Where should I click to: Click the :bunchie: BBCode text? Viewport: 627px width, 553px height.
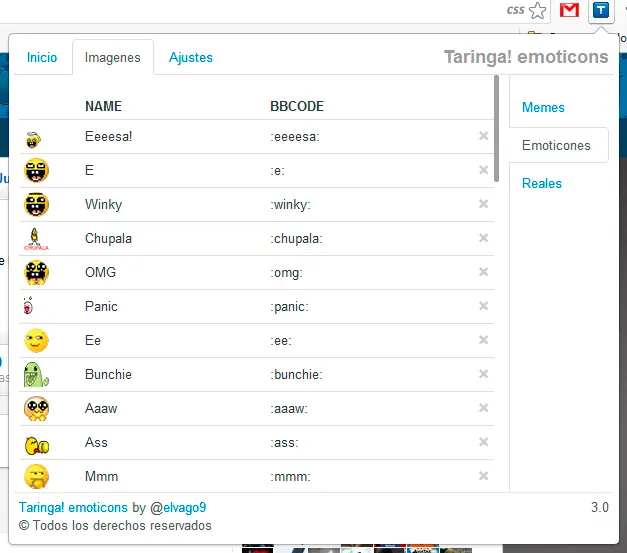[296, 375]
